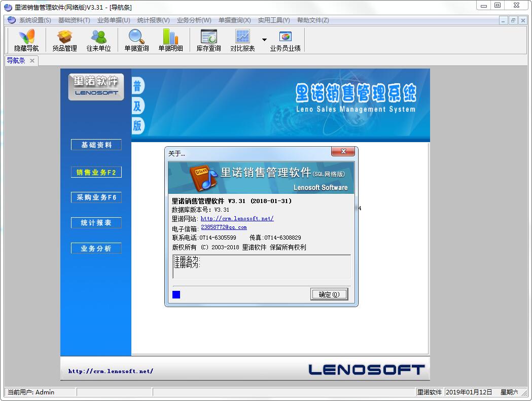This screenshot has height=401, width=532.
Task: Open the 帮助文件(Z) menu
Action: (x=313, y=20)
